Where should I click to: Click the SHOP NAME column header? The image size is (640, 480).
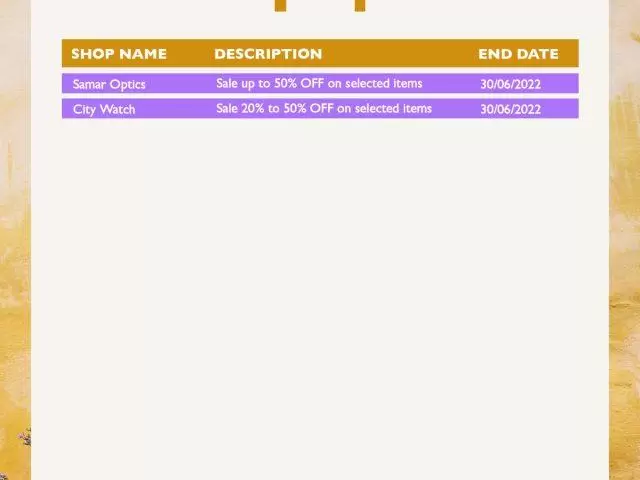pyautogui.click(x=119, y=54)
